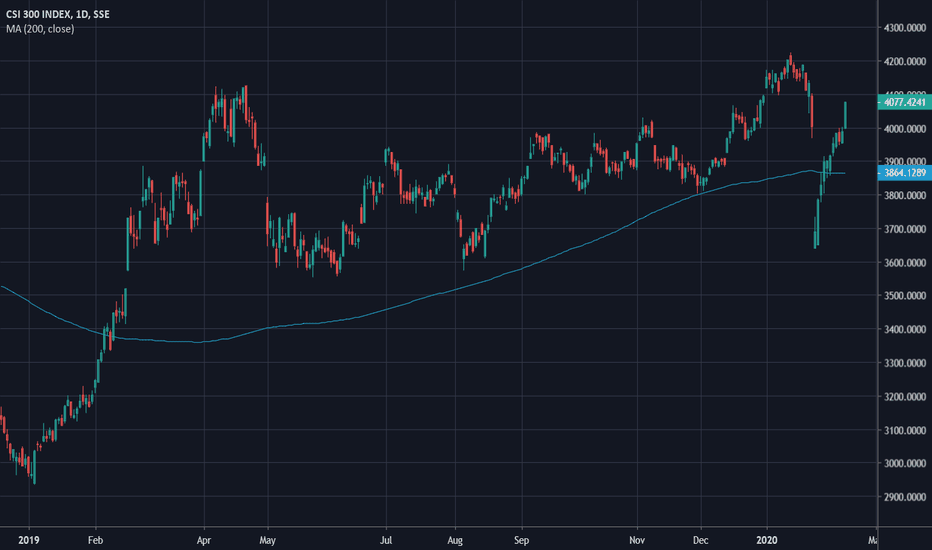Click the 3500.0000 price axis label
The width and height of the screenshot is (932, 550).
[x=905, y=296]
